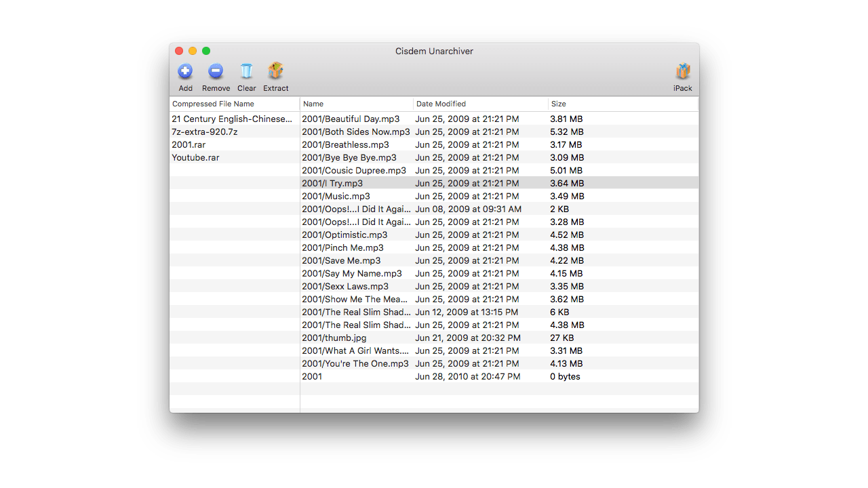Select 2001/Pinch Me.mp3 file
Image resolution: width=868 pixels, height=488 pixels.
pyautogui.click(x=499, y=247)
